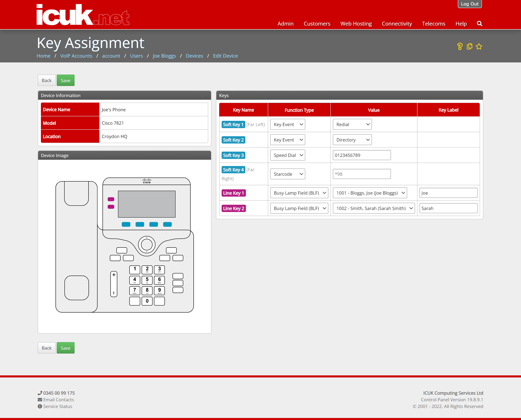Click the Line Key 2 badge
521x420 pixels.
tap(234, 208)
